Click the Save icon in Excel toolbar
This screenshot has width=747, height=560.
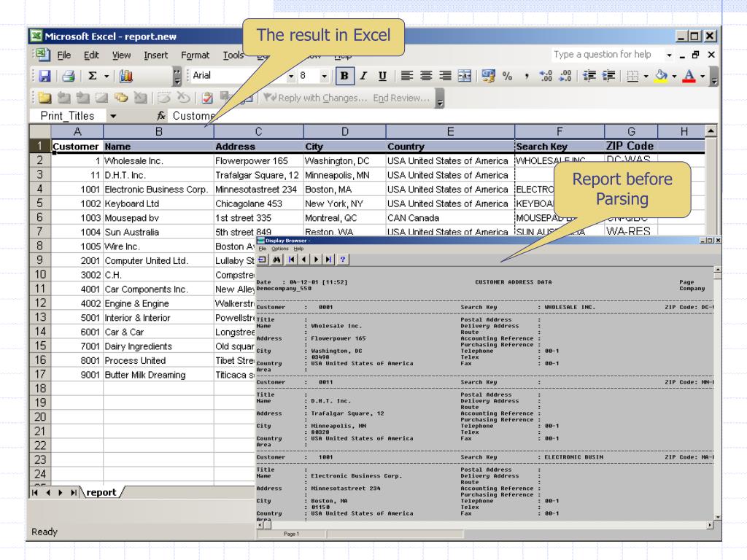click(44, 76)
